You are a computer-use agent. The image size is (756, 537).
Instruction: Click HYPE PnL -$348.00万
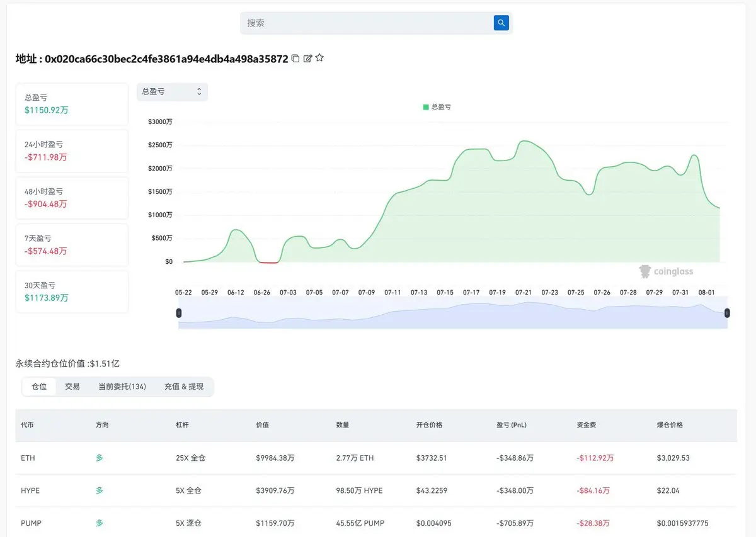515,490
